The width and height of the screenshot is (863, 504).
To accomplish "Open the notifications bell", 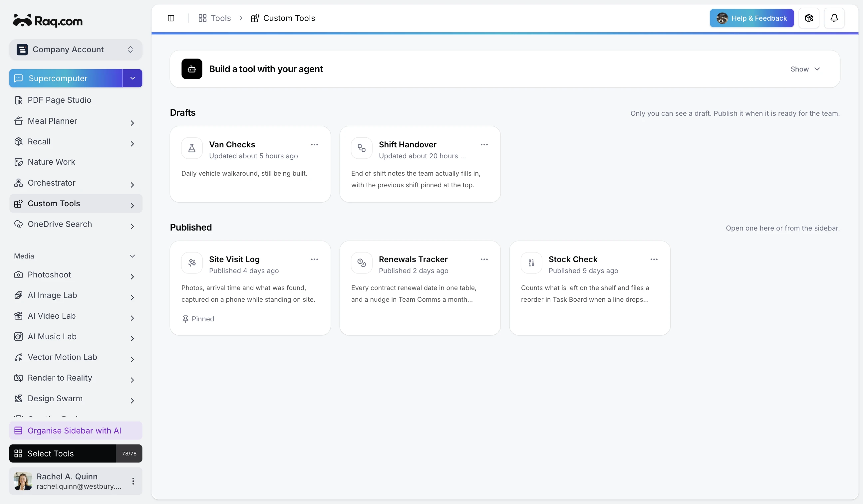I will point(834,18).
